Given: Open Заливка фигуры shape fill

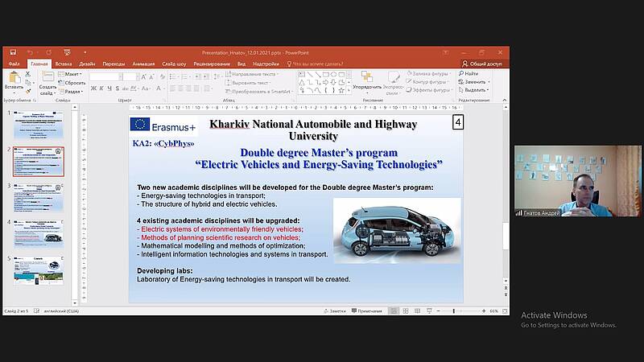Looking at the screenshot, I should click(428, 74).
